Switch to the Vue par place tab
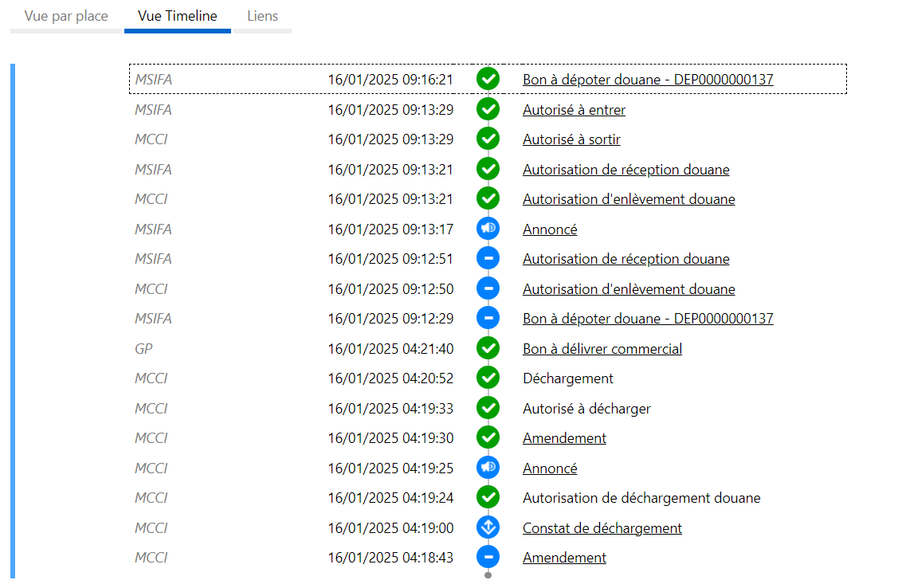 pyautogui.click(x=66, y=16)
